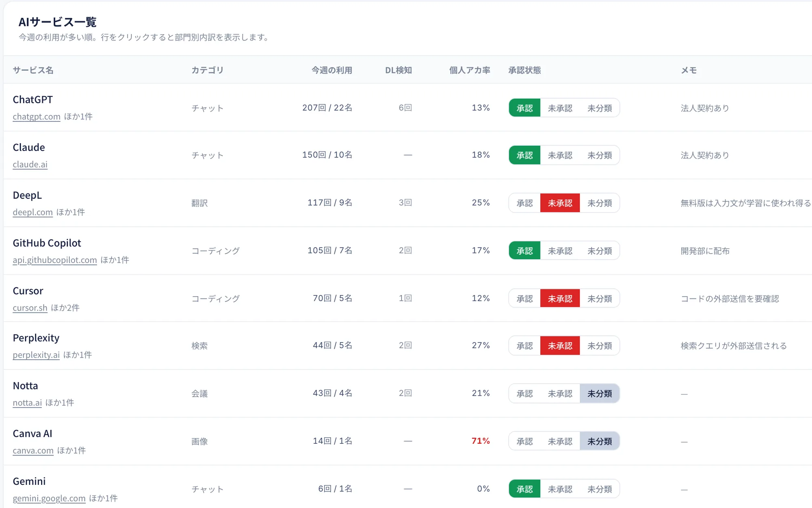This screenshot has width=812, height=508.
Task: Mark DeepL as 未分類
Action: tap(600, 203)
